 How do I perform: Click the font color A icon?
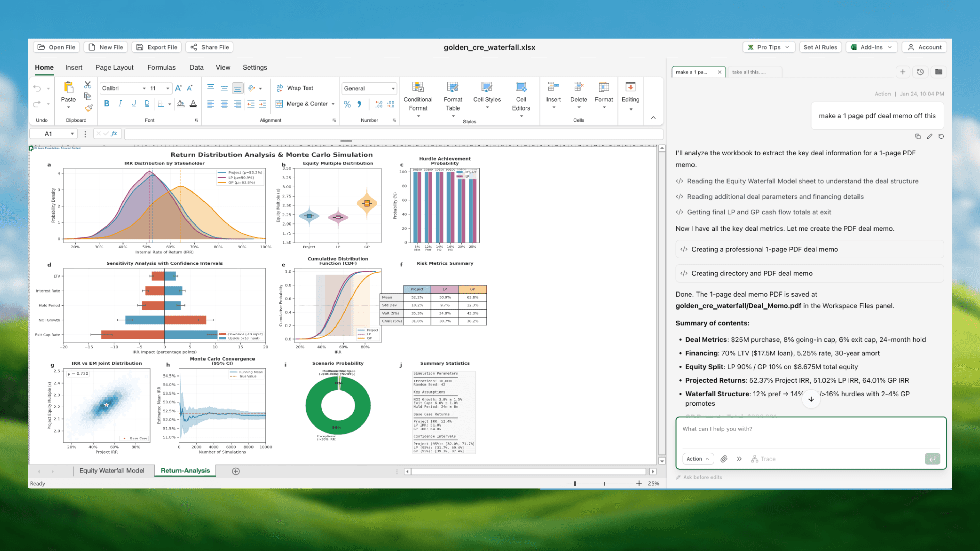coord(193,103)
